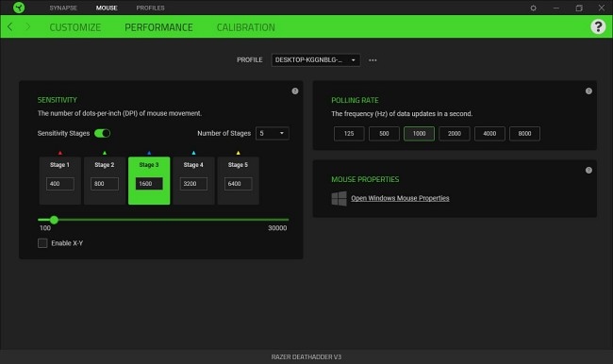
Task: Click the green Stage 2 color marker
Action: point(105,153)
